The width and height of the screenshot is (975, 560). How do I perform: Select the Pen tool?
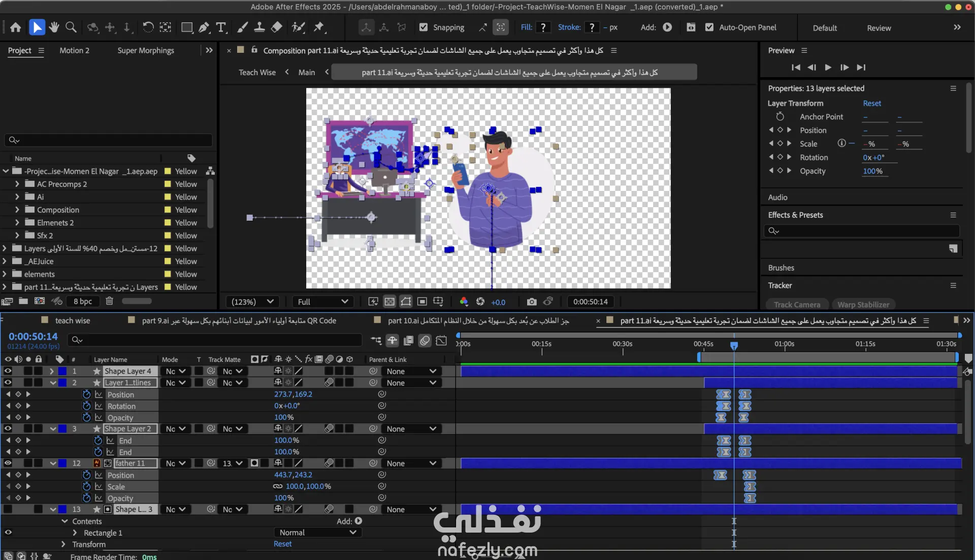pyautogui.click(x=204, y=27)
